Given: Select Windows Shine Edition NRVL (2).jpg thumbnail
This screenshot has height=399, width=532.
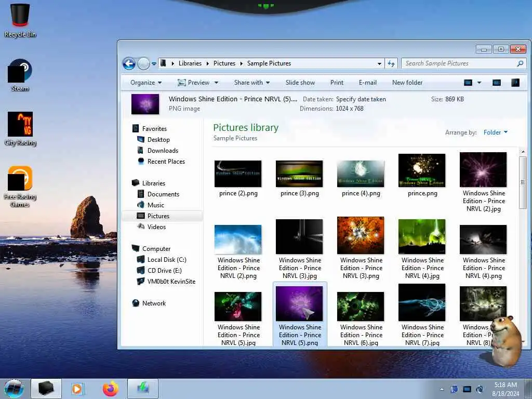Looking at the screenshot, I should [483, 170].
